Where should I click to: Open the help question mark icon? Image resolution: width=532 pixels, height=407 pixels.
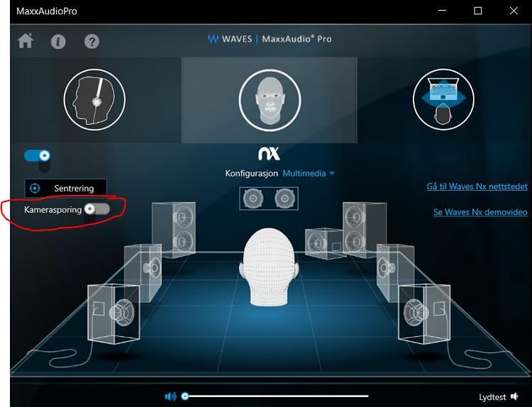click(92, 42)
